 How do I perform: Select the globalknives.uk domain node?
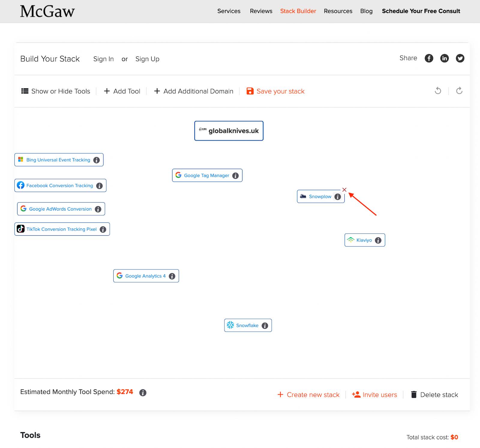coord(229,131)
